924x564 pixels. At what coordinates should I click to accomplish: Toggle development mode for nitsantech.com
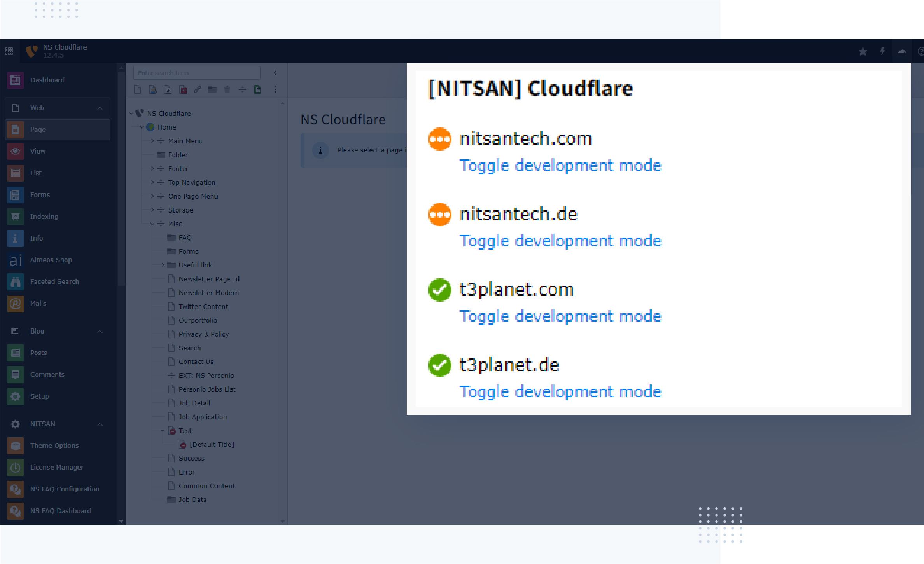pyautogui.click(x=560, y=166)
